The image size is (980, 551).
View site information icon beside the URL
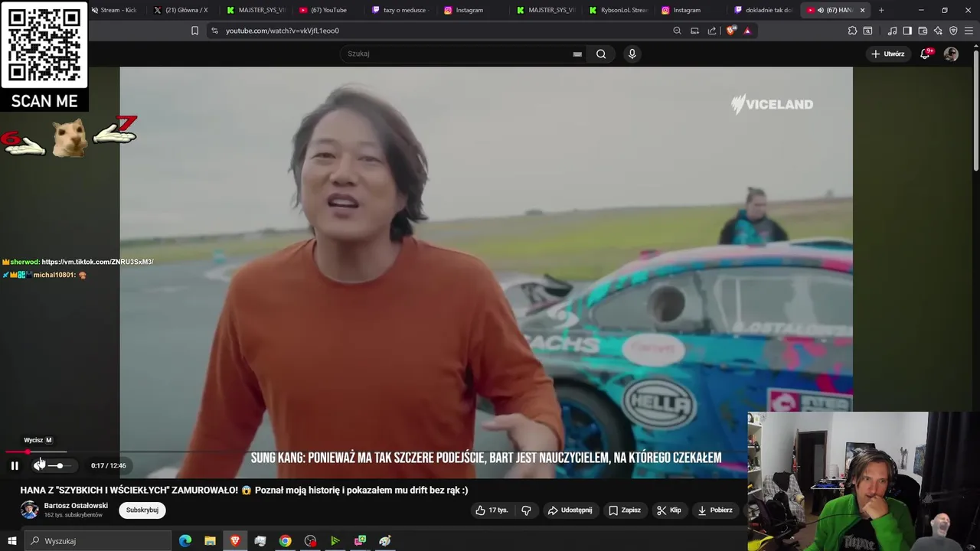(214, 31)
